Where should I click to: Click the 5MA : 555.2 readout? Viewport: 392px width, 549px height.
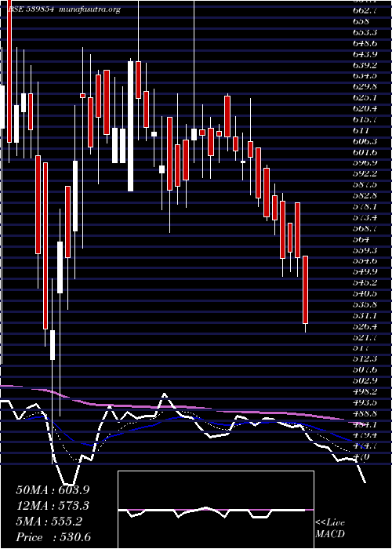point(49,522)
